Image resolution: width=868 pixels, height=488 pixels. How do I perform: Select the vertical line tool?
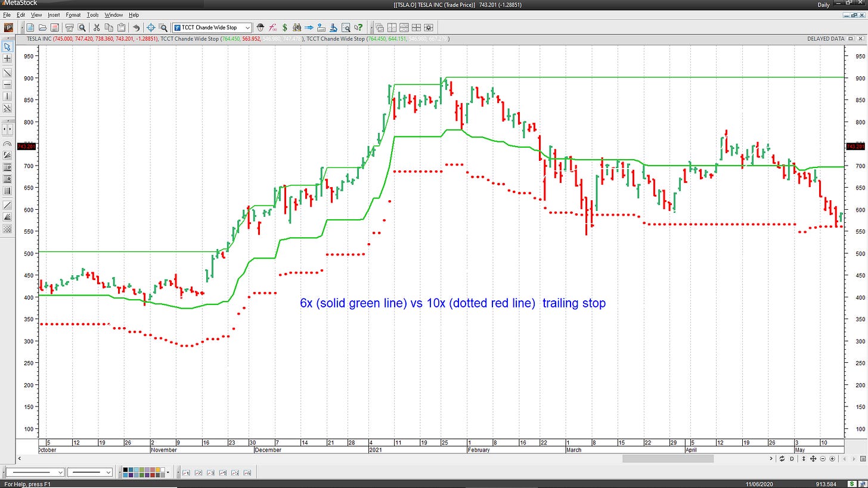8,97
